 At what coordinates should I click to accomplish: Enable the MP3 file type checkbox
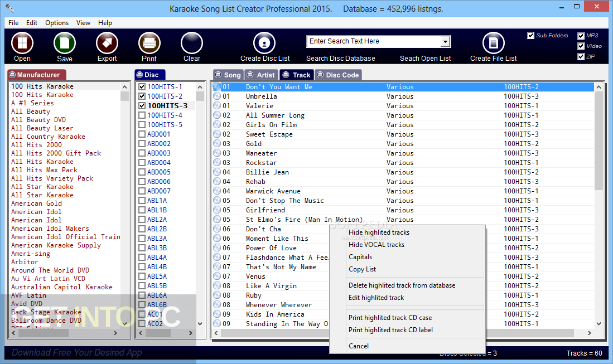581,35
